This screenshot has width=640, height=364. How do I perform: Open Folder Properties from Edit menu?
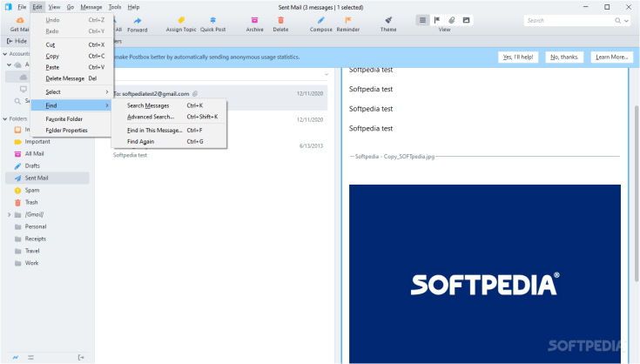pyautogui.click(x=71, y=130)
